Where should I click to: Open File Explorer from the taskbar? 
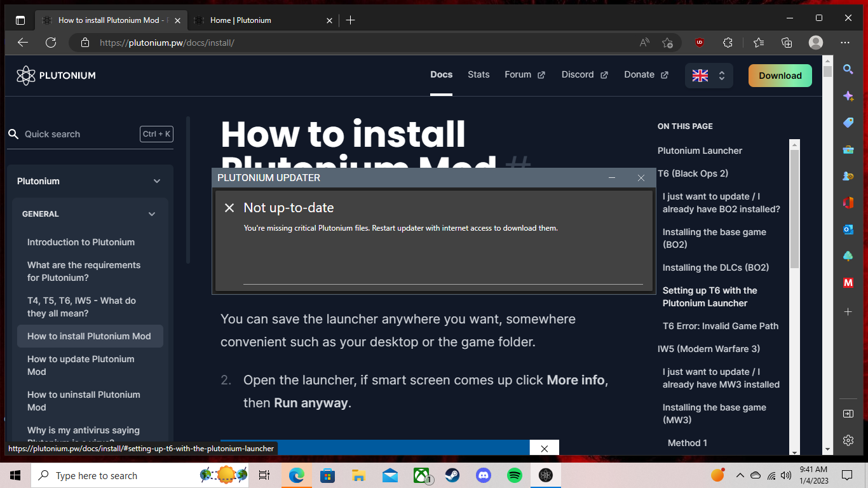tap(359, 475)
